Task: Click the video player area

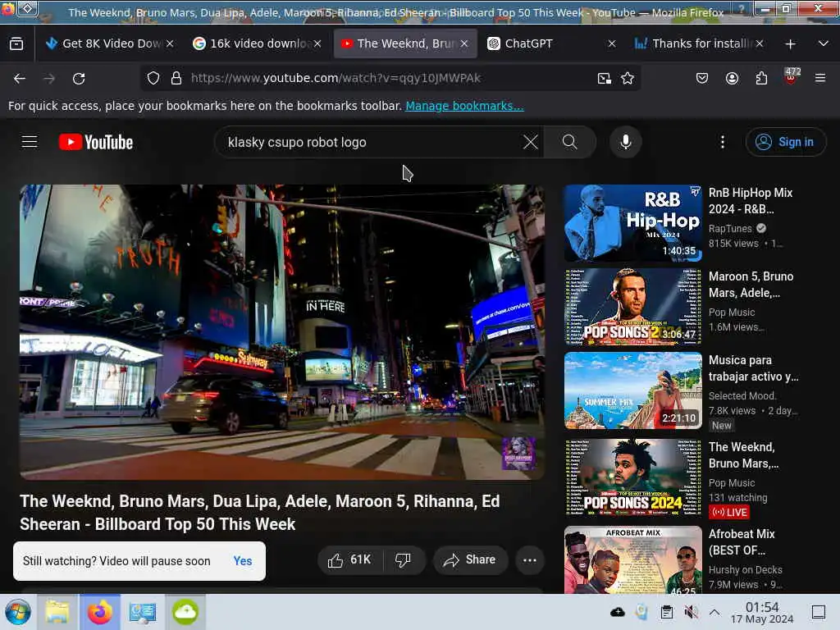Action: (282, 332)
